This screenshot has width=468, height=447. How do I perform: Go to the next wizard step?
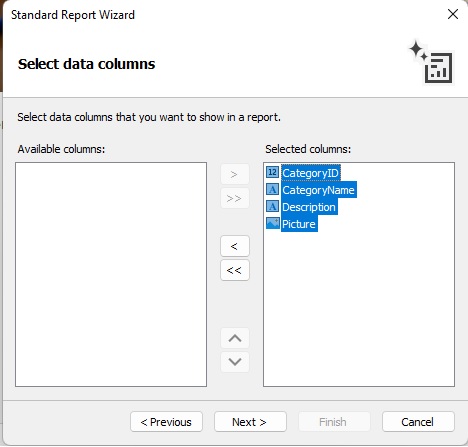(250, 422)
